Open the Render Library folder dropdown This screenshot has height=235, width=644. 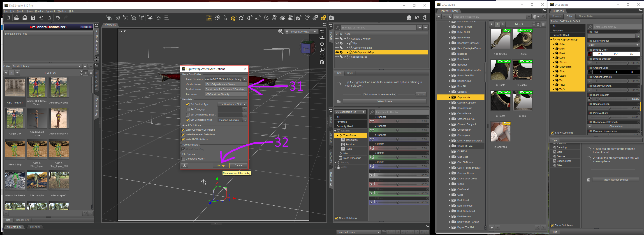(x=46, y=66)
